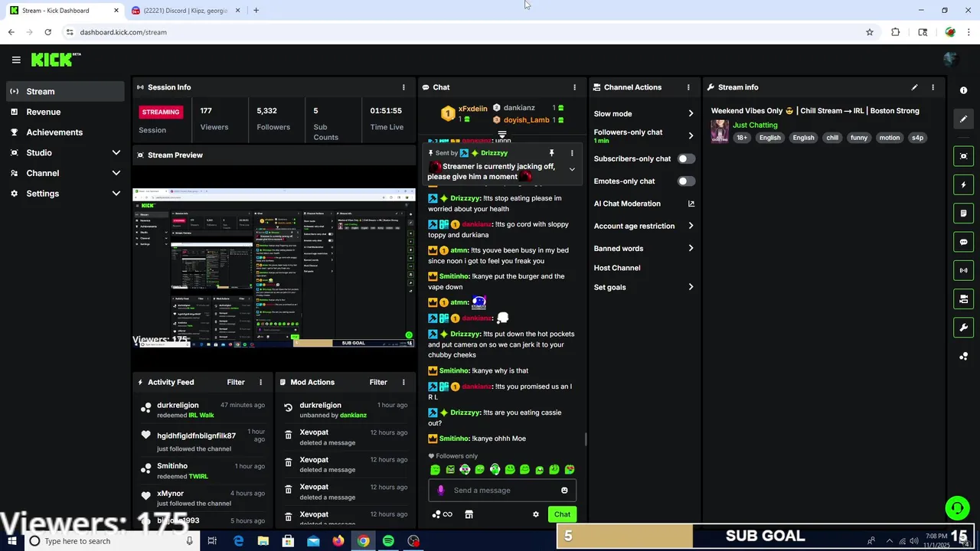
Task: Click Host Channel action
Action: click(x=617, y=268)
